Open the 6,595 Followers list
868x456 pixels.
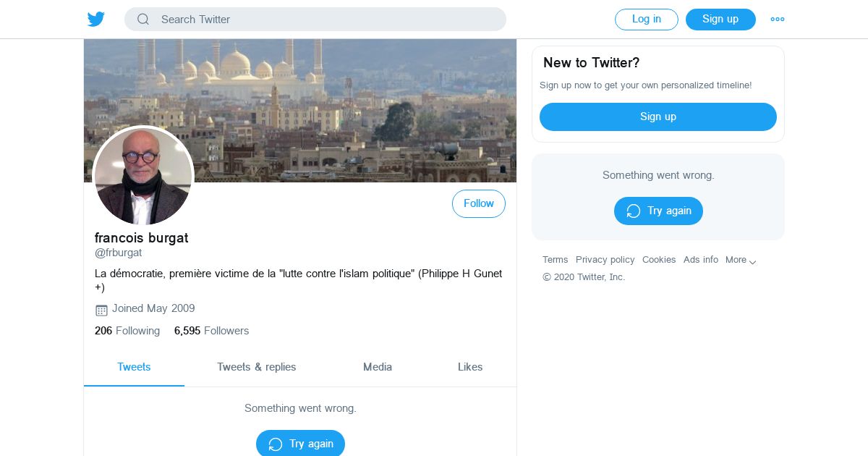[211, 331]
